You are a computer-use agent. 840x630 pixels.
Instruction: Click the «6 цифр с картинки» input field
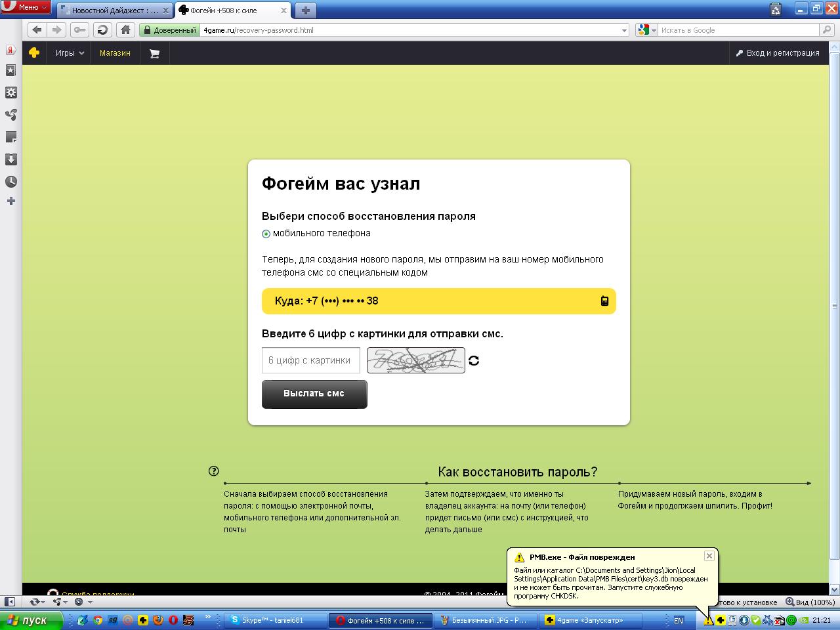click(x=311, y=360)
